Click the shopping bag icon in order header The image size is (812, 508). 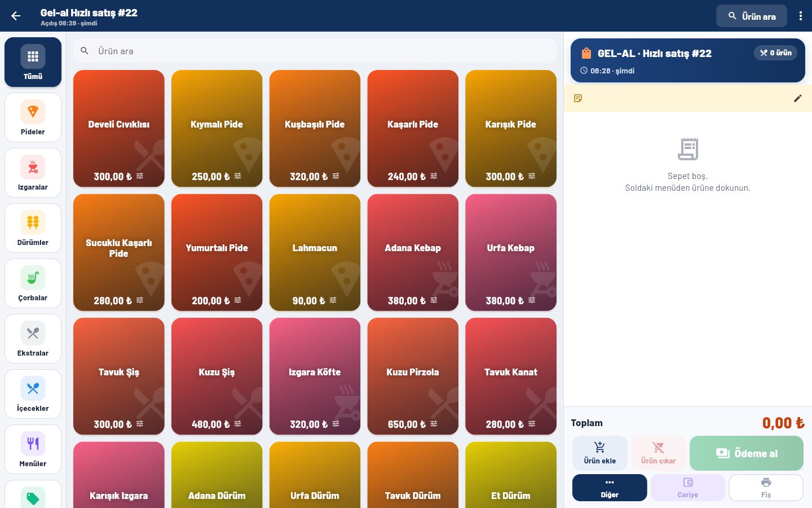[x=586, y=53]
